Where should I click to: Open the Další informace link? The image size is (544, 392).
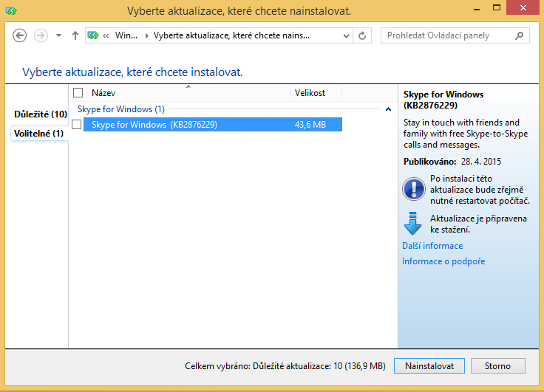click(432, 246)
